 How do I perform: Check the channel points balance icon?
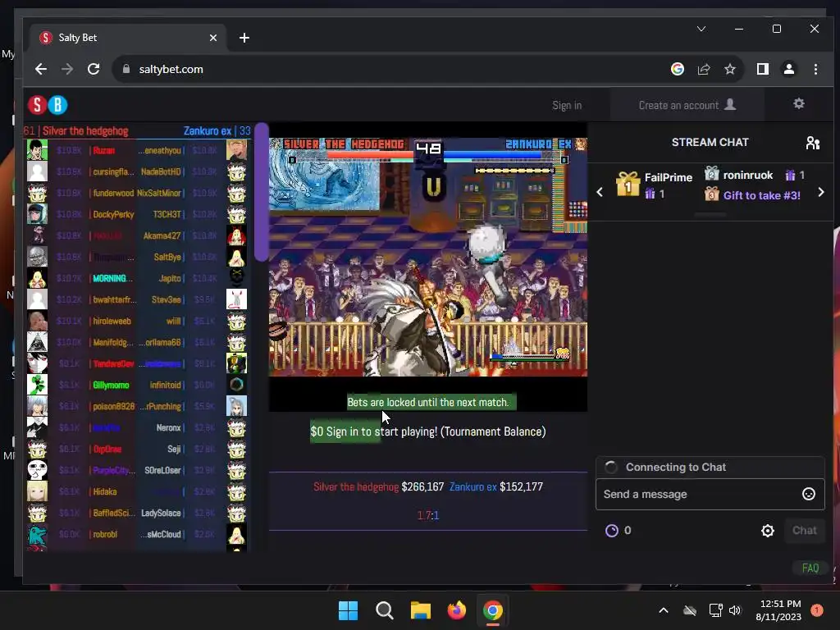pos(611,531)
